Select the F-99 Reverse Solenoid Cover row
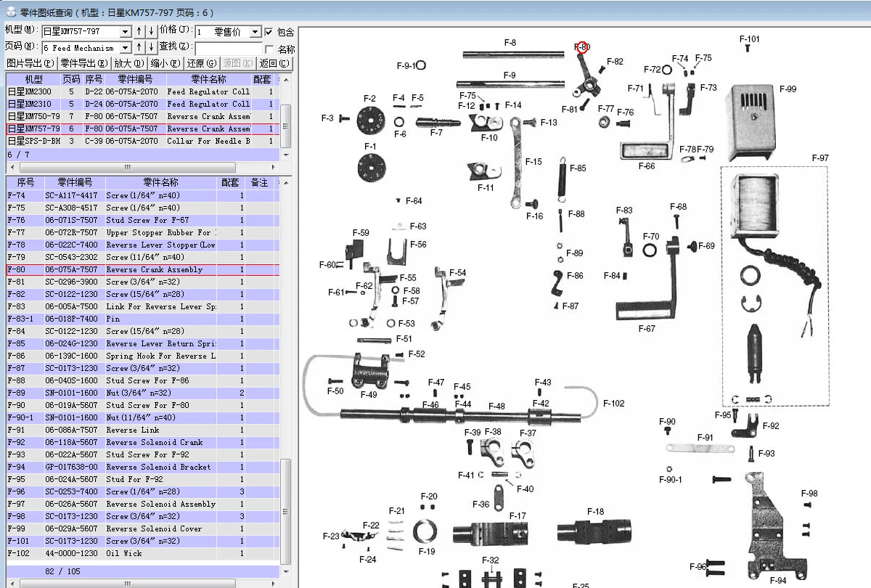Image resolution: width=871 pixels, height=588 pixels. 143,528
